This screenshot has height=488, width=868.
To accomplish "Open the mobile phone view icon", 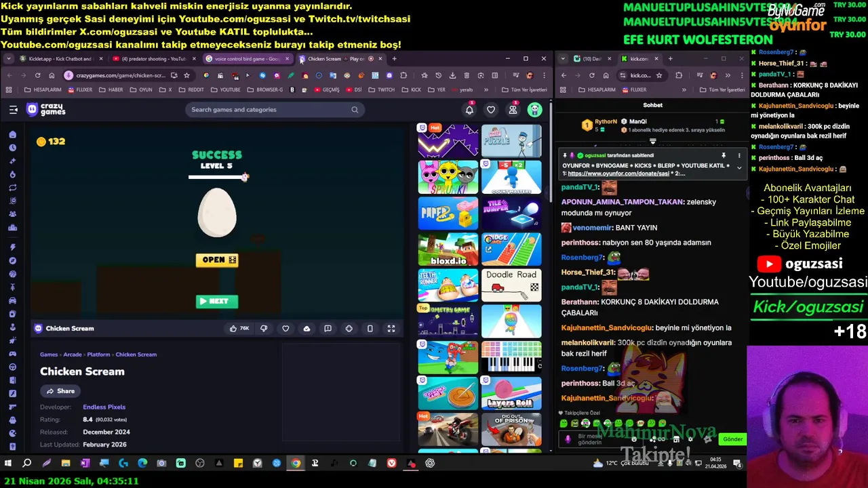I will (x=370, y=329).
